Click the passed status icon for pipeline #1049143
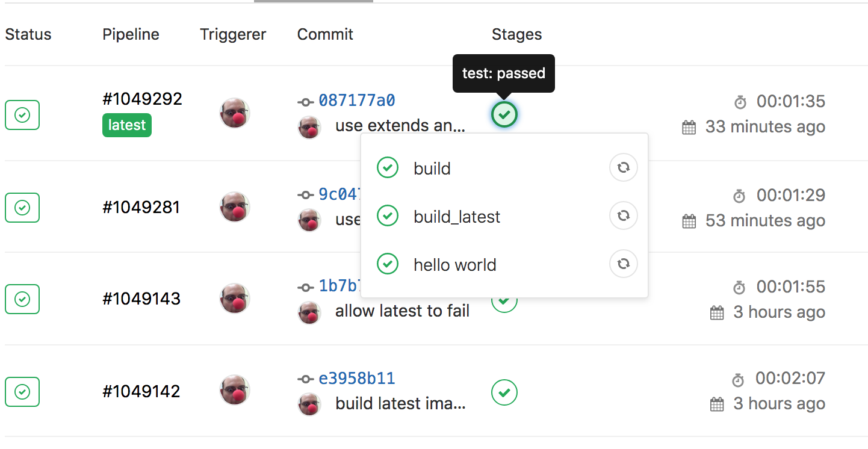Viewport: 868px width, 449px height. pyautogui.click(x=22, y=299)
